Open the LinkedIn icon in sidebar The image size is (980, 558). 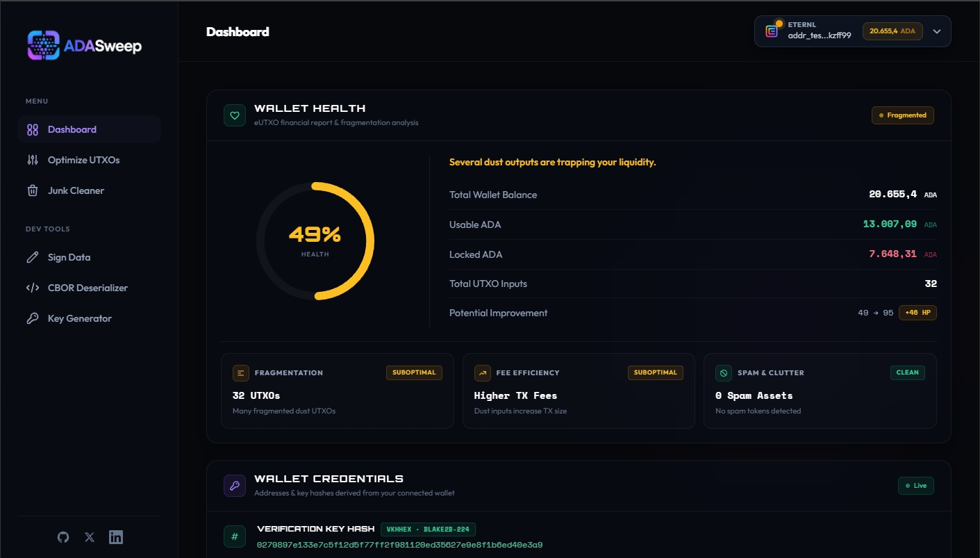(x=116, y=537)
